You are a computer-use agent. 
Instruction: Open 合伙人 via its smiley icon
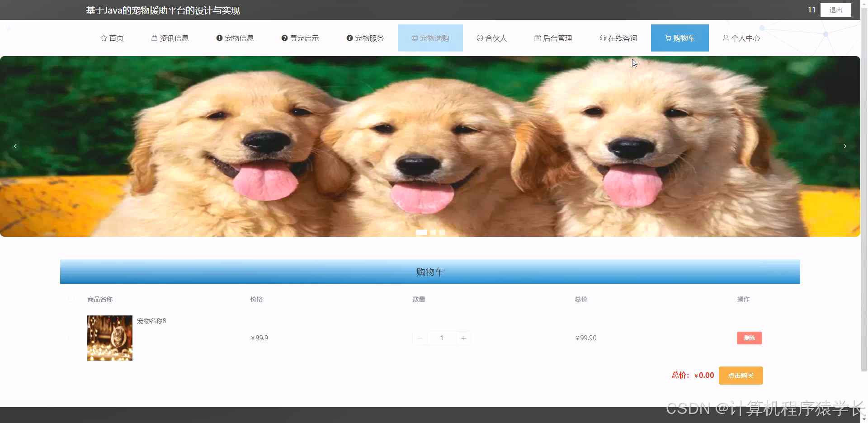click(x=480, y=38)
